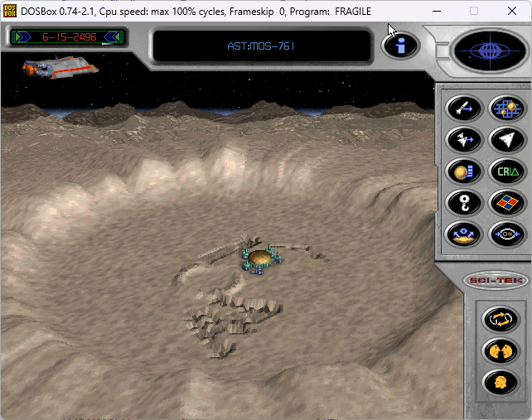Click the orange rotating arrows icon

[x=501, y=320]
